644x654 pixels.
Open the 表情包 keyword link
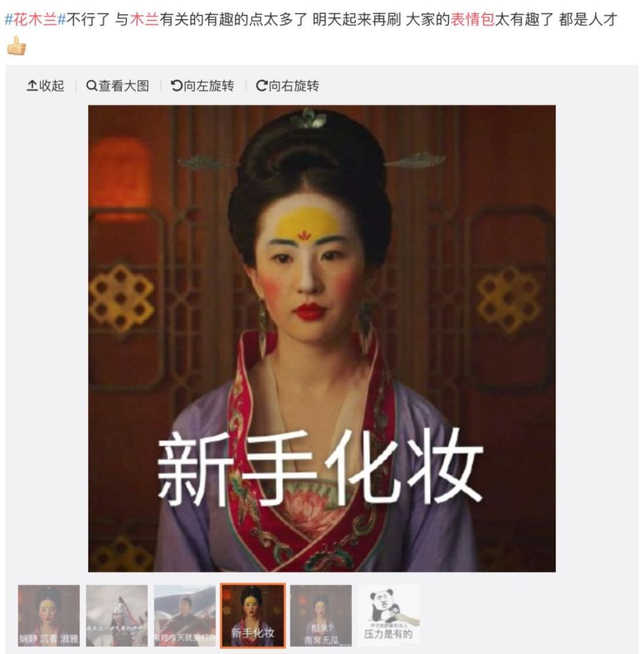pyautogui.click(x=473, y=19)
